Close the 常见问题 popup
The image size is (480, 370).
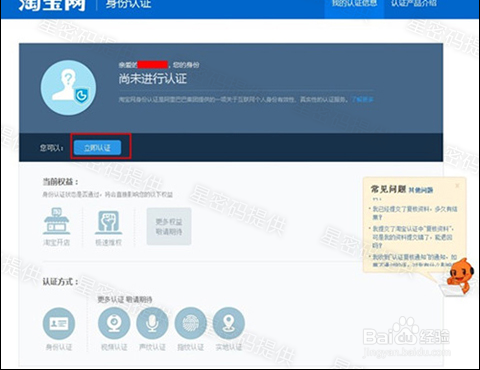(x=457, y=185)
